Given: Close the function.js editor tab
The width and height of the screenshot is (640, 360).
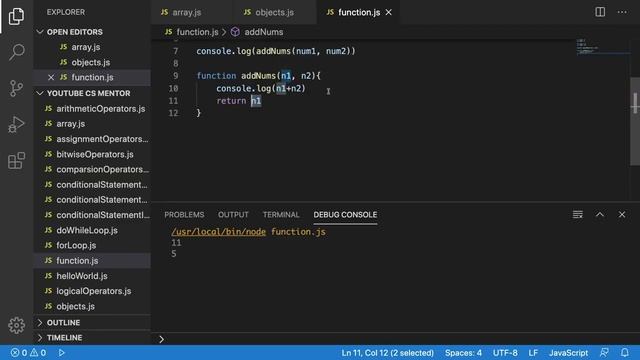Looking at the screenshot, I should point(389,13).
